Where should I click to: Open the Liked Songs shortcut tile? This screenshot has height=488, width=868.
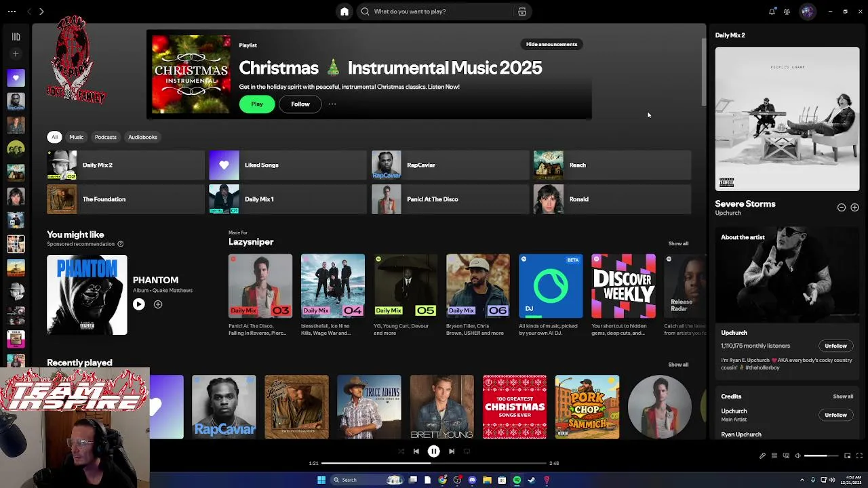288,165
